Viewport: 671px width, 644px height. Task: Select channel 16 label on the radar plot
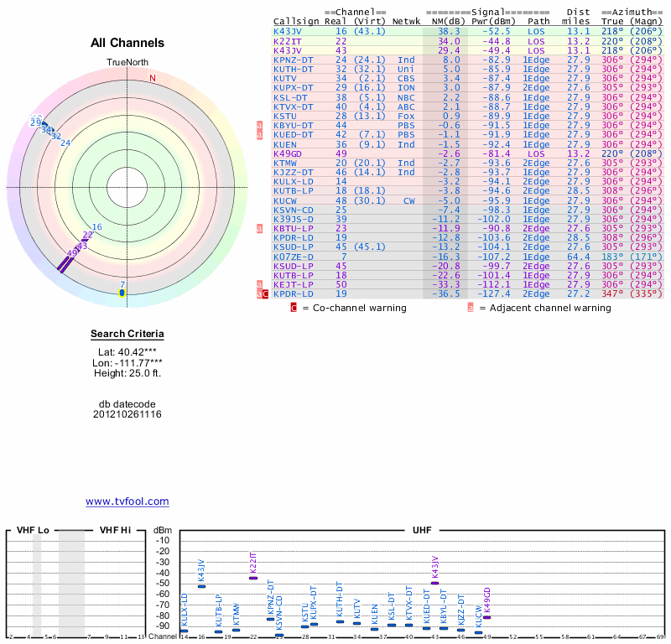[96, 227]
